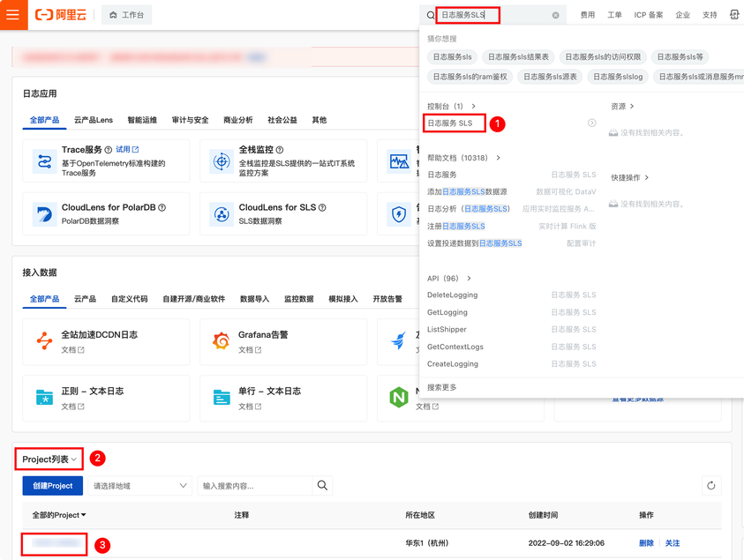This screenshot has width=744, height=560.
Task: Click the Alibaba Cloud logo
Action: click(x=61, y=15)
